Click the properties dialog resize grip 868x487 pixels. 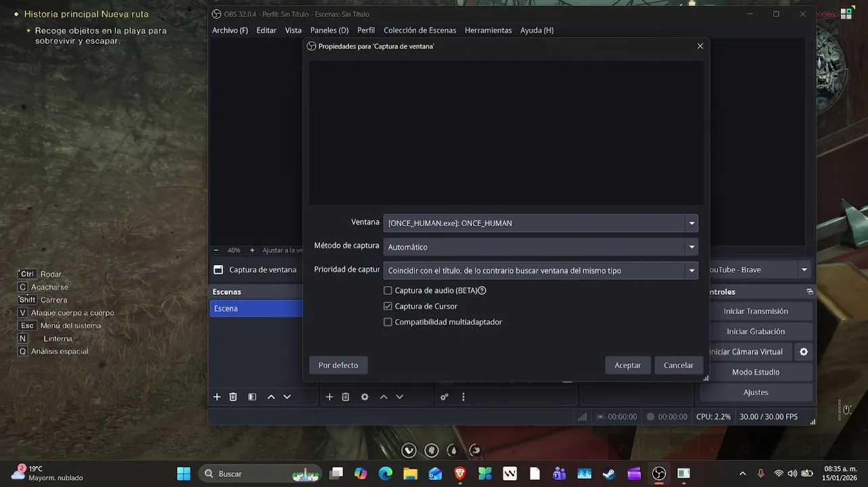click(706, 378)
